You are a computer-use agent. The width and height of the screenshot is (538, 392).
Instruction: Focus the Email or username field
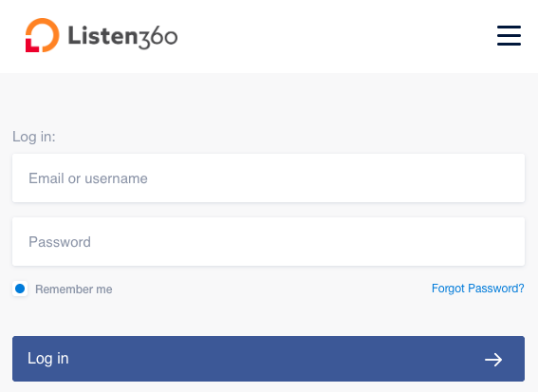point(269,178)
